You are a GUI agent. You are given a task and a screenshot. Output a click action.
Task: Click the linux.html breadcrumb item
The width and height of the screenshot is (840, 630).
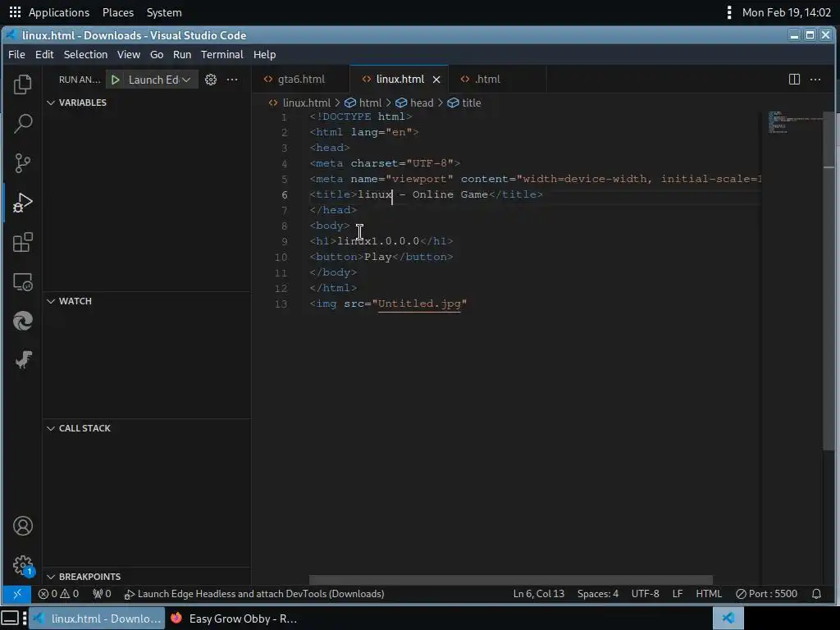pyautogui.click(x=299, y=103)
